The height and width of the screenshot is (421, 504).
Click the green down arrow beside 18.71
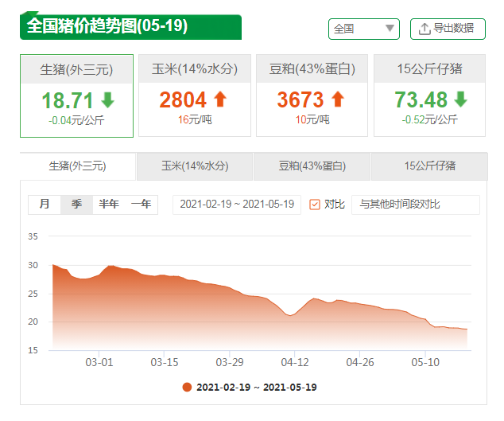point(107,100)
